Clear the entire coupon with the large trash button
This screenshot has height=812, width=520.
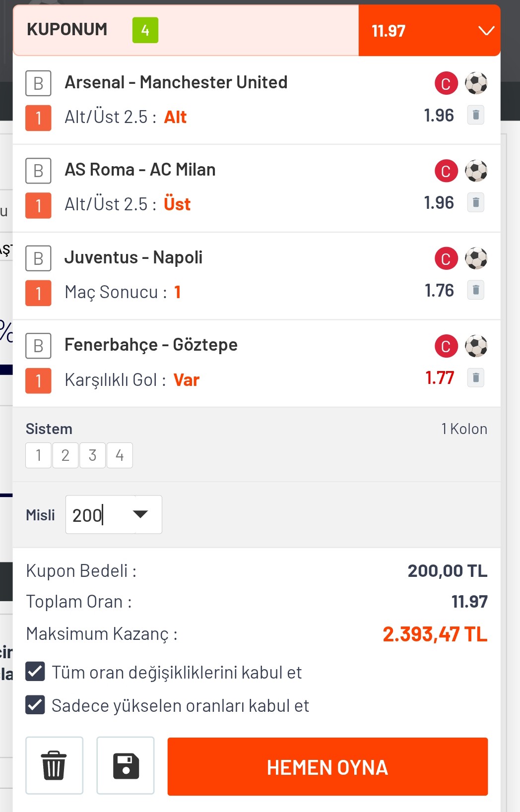click(x=54, y=765)
